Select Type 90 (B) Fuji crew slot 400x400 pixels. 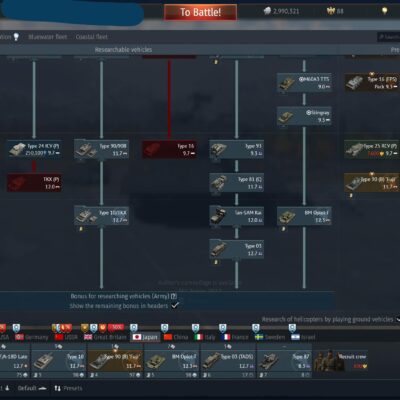tap(116, 362)
